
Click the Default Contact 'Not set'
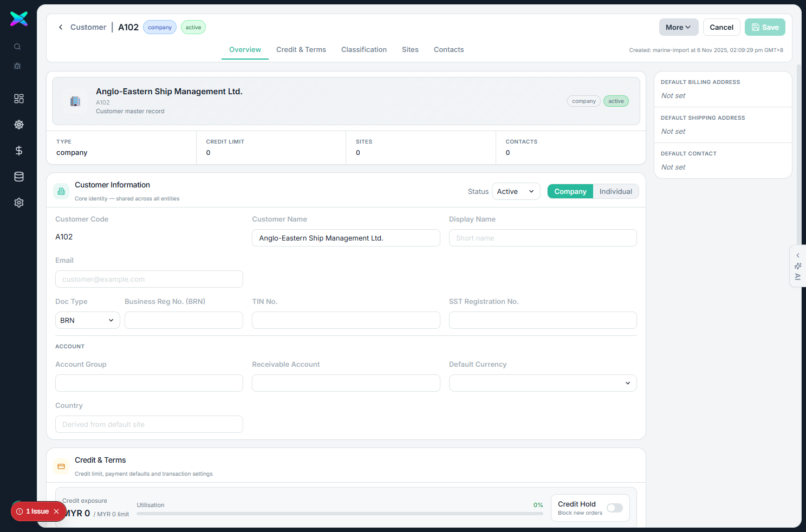673,167
